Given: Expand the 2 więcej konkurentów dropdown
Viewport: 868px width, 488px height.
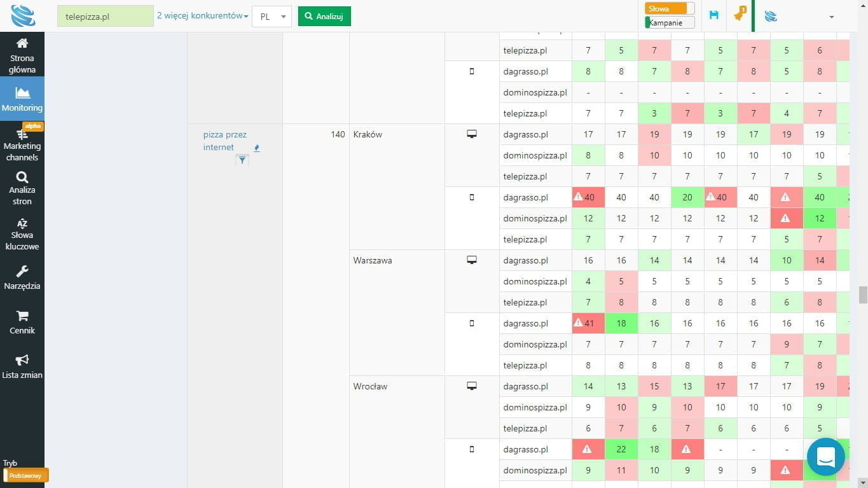Looking at the screenshot, I should [x=202, y=16].
